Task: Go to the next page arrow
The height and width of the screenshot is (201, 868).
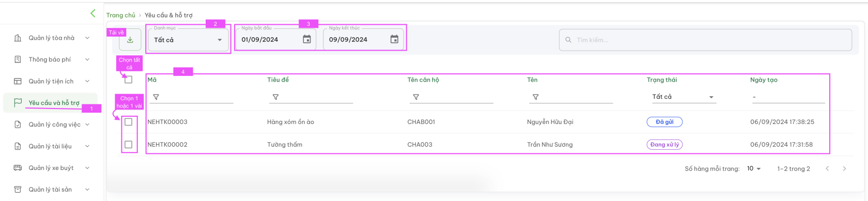Action: click(844, 168)
